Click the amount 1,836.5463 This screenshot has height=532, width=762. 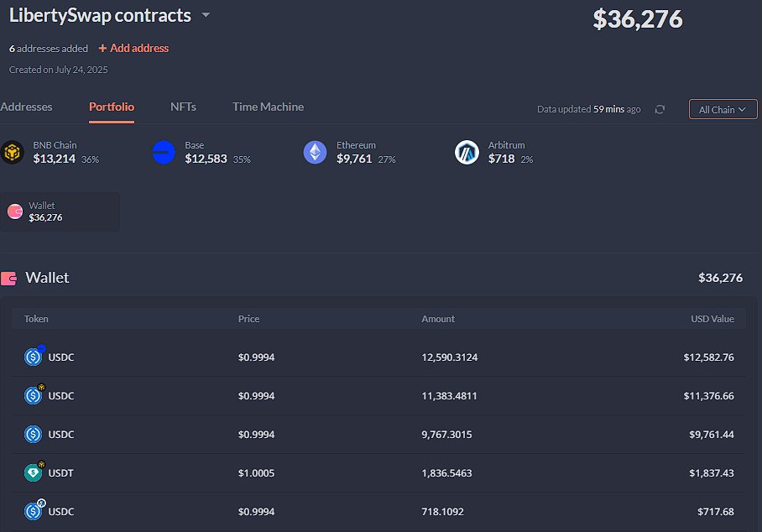(x=446, y=473)
